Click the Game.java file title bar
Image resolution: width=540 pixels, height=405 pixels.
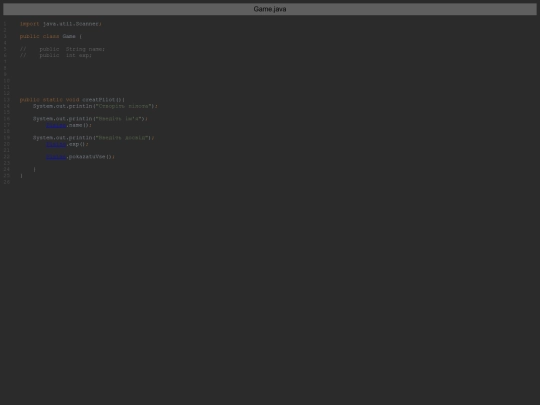click(x=270, y=9)
